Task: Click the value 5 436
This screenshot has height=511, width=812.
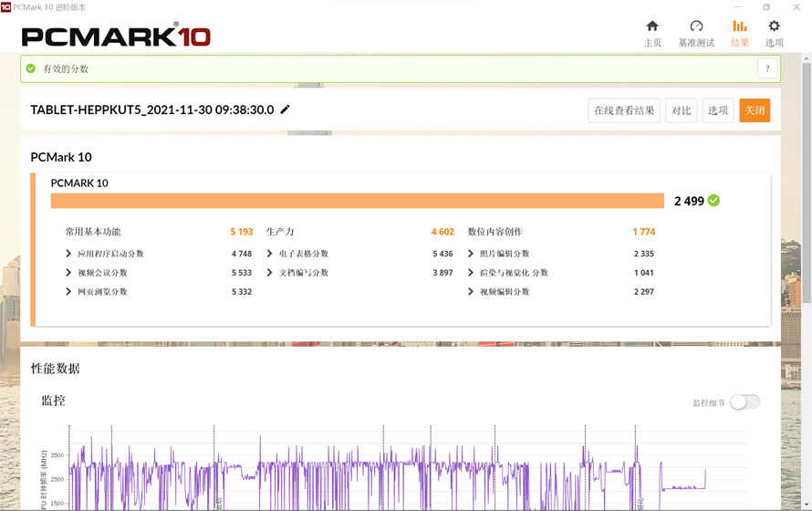Action: (x=442, y=254)
